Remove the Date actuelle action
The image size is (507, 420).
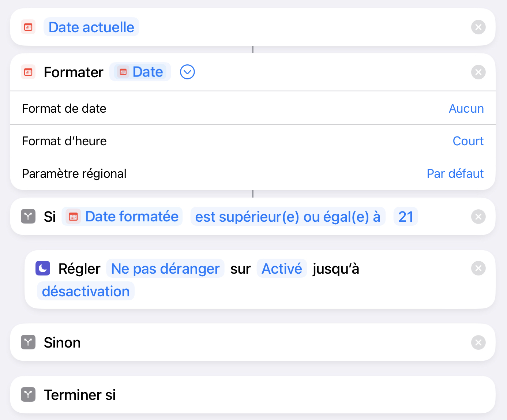pos(478,27)
